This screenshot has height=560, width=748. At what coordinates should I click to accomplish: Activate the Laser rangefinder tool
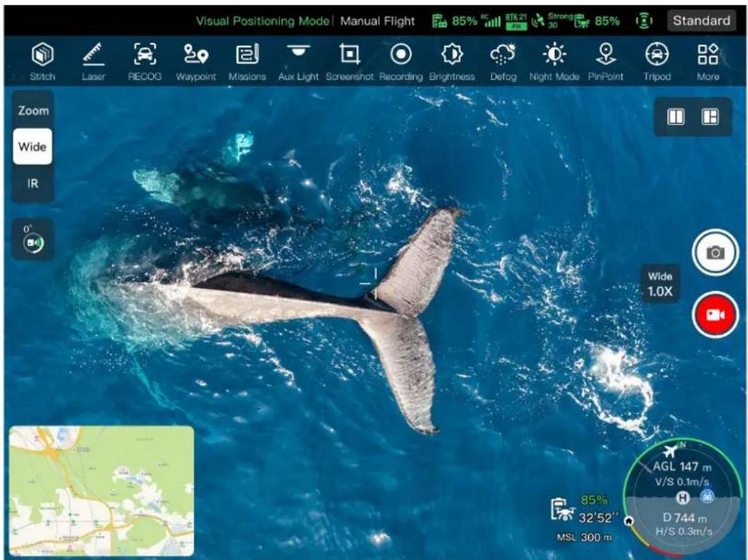[x=93, y=62]
